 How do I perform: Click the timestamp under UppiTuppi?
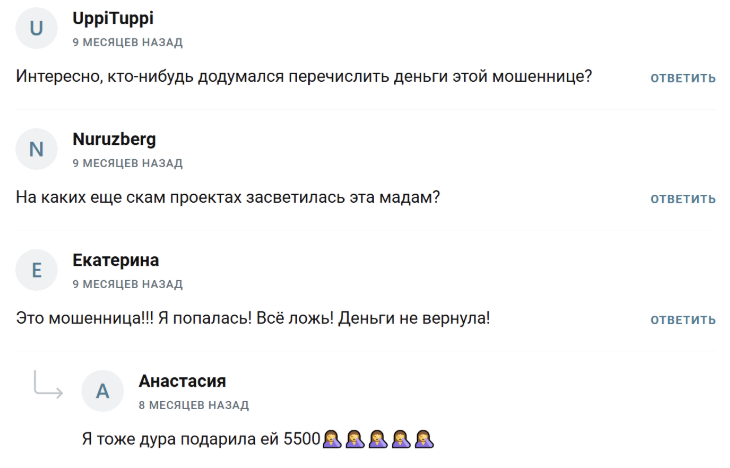(128, 42)
